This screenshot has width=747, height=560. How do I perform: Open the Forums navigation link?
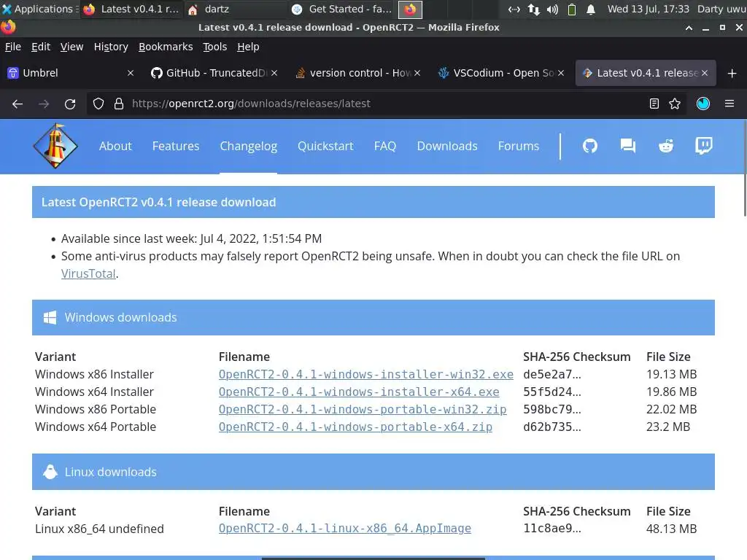tap(519, 146)
